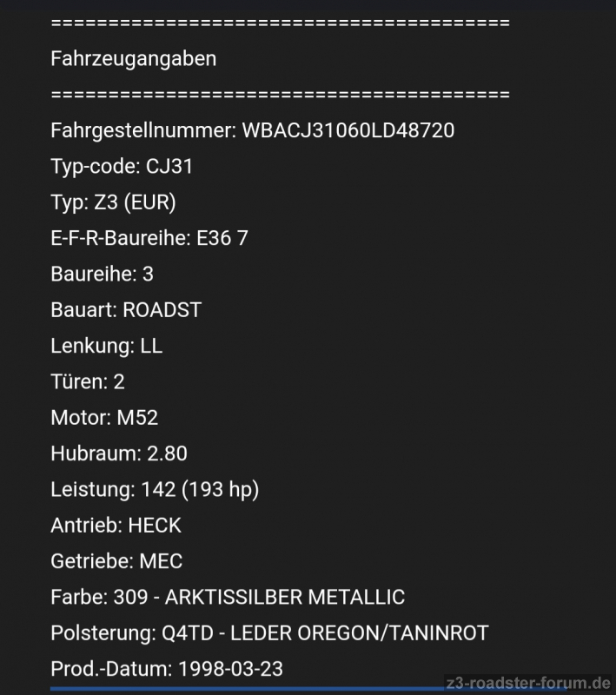616x695 pixels.
Task: Click the Polsterung Q4TD Leder Oregon line
Action: [269, 633]
